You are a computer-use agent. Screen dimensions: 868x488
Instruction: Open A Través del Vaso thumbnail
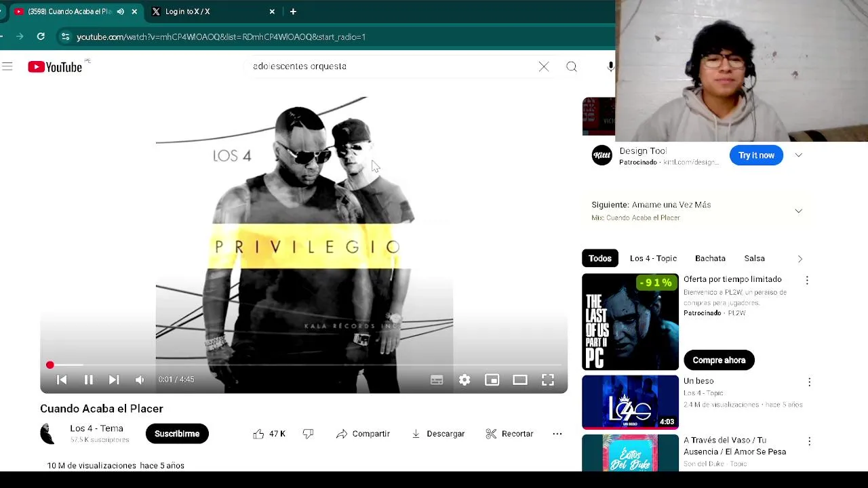pos(630,453)
